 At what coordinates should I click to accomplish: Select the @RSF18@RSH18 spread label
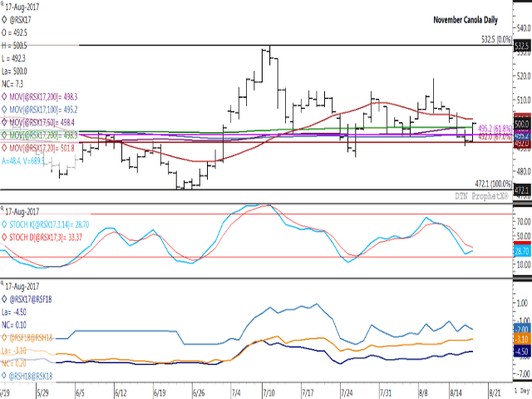(x=31, y=337)
